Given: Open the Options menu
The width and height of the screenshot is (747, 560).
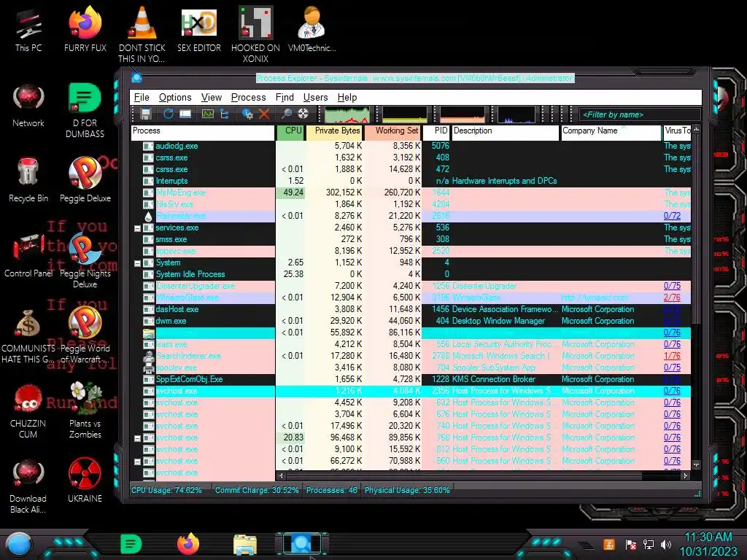Looking at the screenshot, I should tap(175, 97).
